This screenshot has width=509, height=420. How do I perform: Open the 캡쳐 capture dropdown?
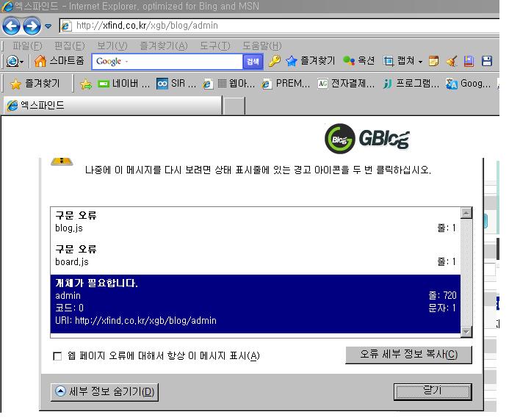click(403, 62)
